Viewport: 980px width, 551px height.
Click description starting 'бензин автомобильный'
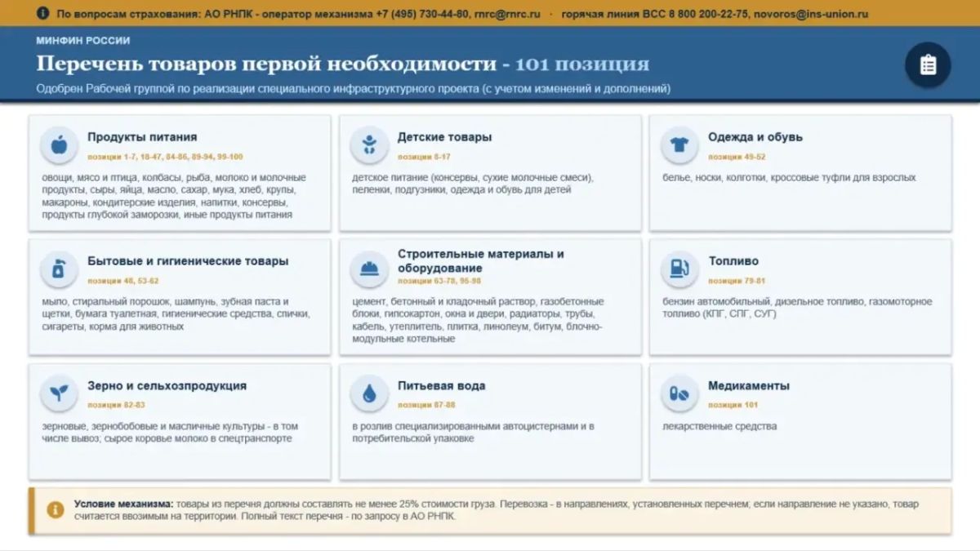click(797, 308)
